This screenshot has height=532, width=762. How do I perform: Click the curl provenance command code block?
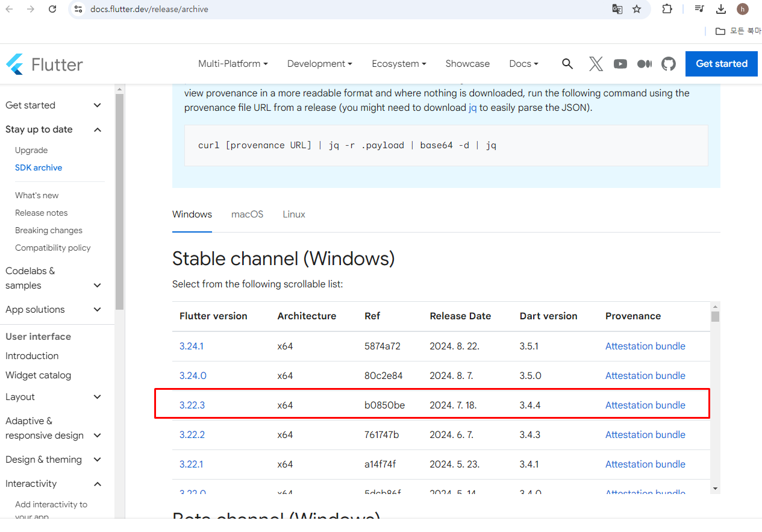pyautogui.click(x=446, y=146)
